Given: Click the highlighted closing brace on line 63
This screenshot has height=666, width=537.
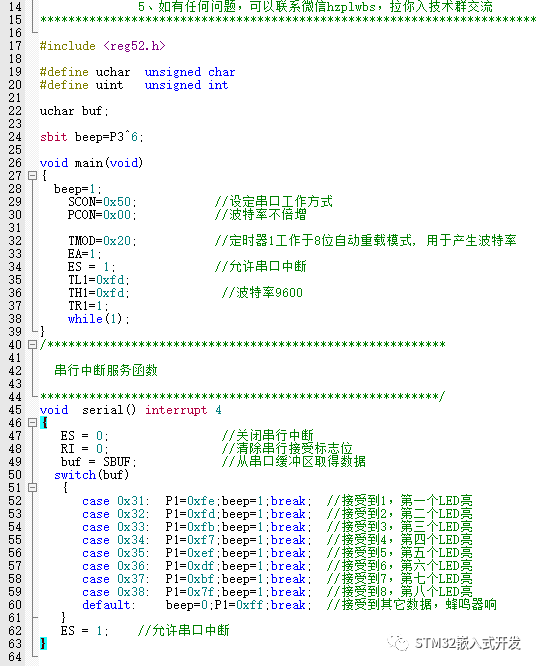Looking at the screenshot, I should coord(43,643).
